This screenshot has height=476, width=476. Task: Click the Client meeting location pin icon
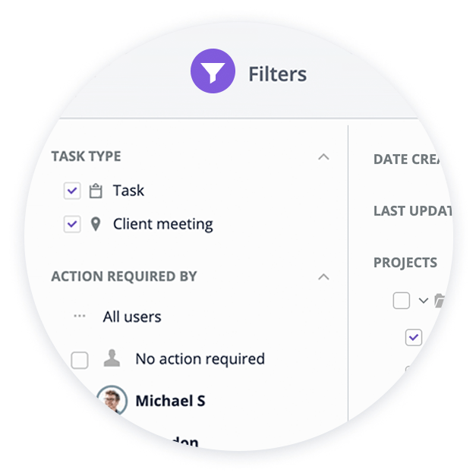(96, 225)
